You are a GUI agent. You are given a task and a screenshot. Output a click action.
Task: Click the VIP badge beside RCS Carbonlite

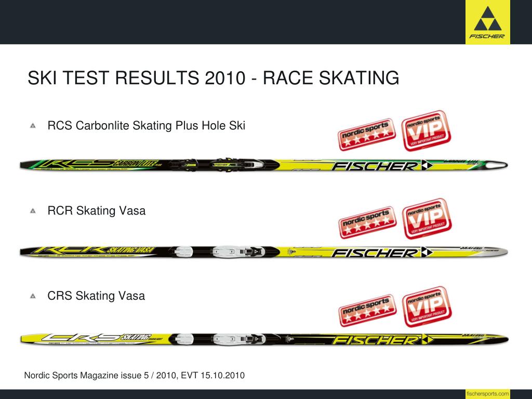(x=427, y=130)
